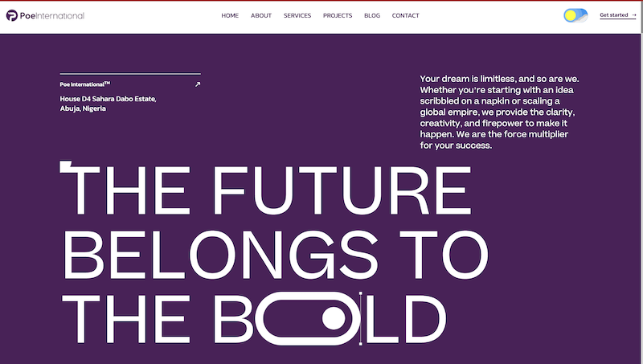The image size is (643, 364).
Task: Toggle the day/night theme switch in header
Action: coord(575,15)
